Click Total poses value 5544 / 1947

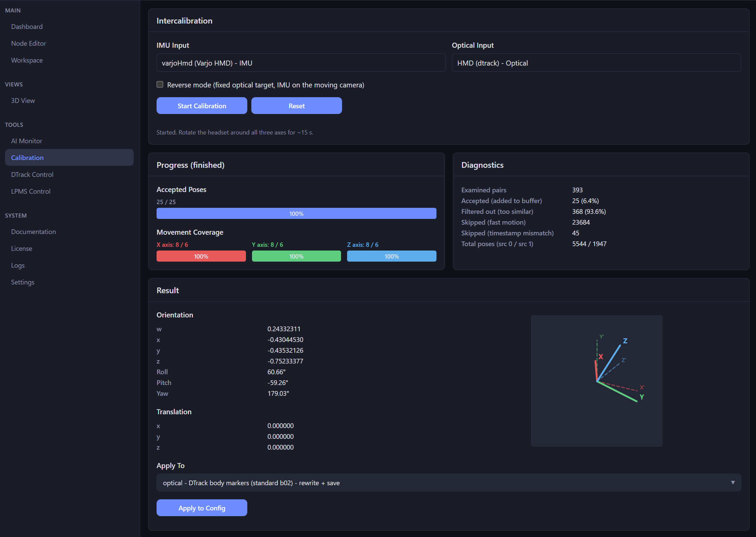(589, 244)
